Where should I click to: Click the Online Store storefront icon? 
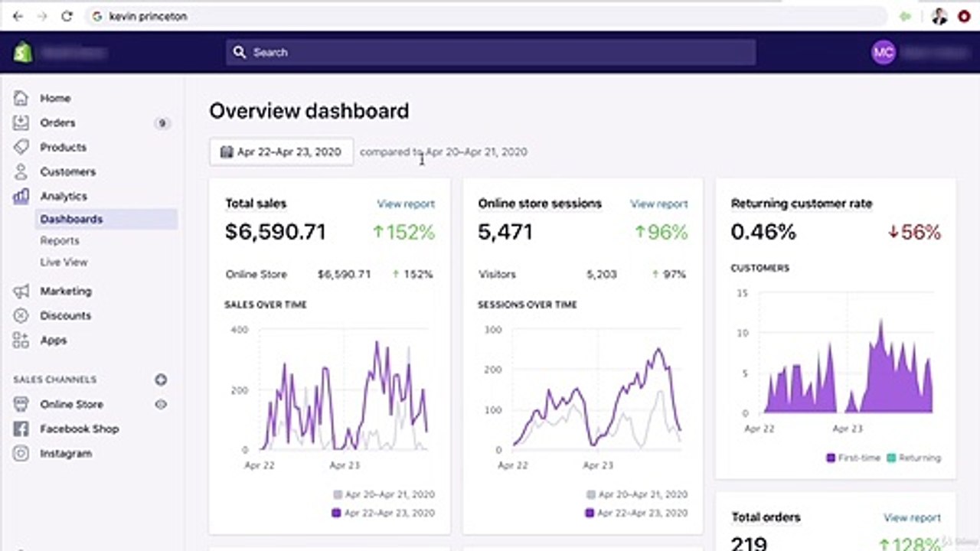pyautogui.click(x=21, y=404)
